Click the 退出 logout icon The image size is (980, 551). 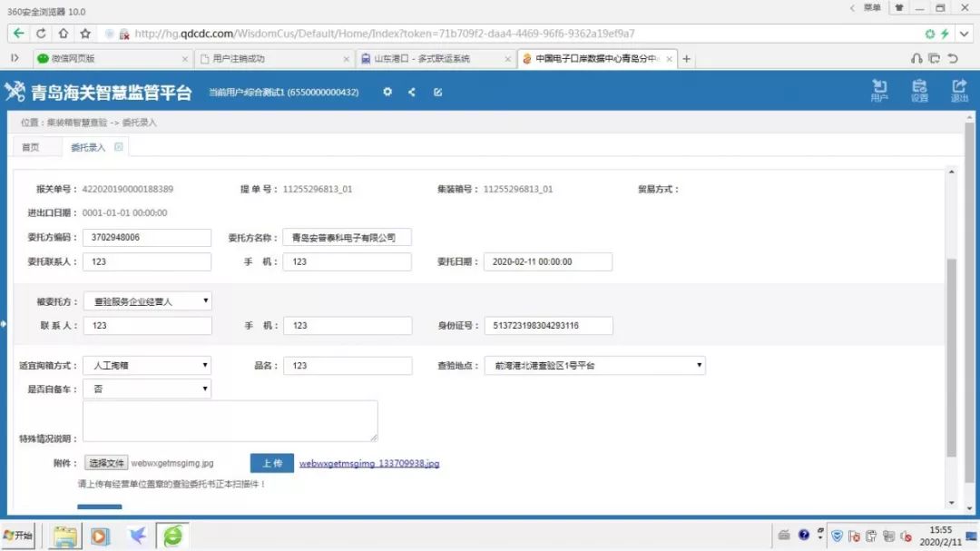[x=959, y=90]
